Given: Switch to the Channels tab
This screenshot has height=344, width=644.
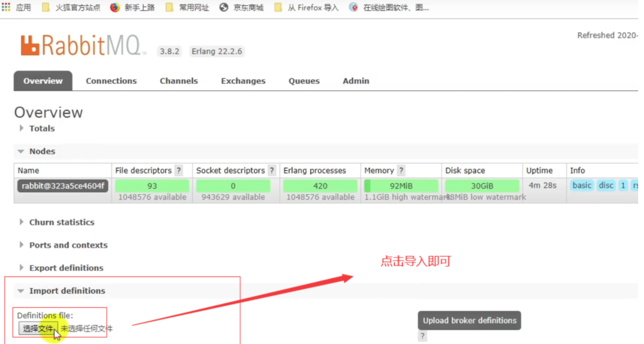Looking at the screenshot, I should click(179, 81).
